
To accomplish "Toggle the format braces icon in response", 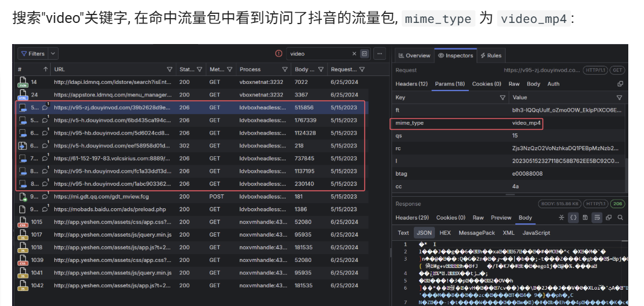I will click(x=573, y=217).
